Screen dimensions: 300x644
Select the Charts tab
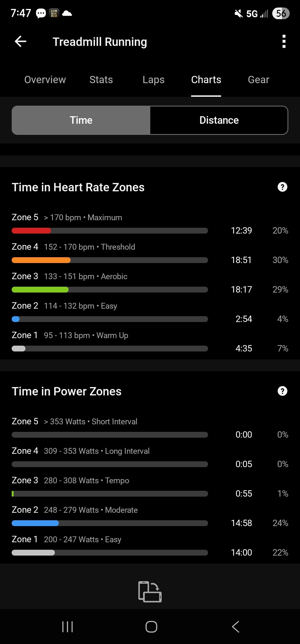pyautogui.click(x=206, y=80)
